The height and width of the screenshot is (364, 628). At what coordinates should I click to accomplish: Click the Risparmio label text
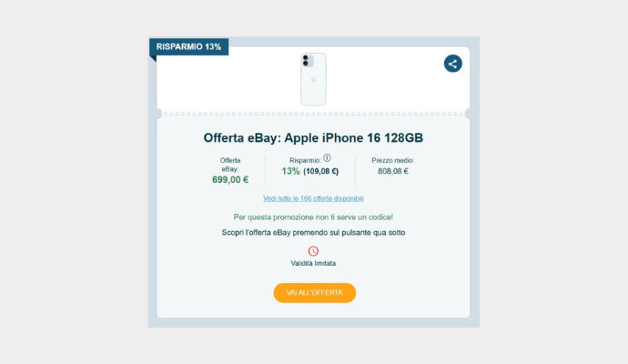tap(305, 160)
